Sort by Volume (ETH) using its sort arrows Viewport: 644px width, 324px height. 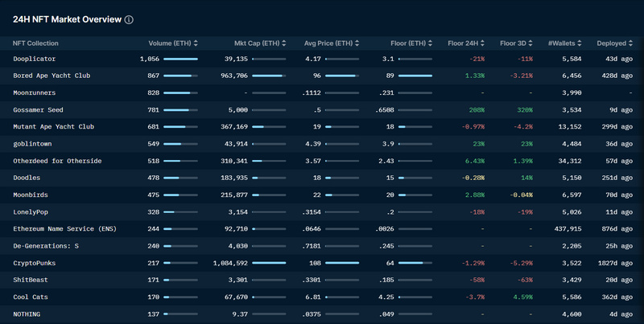196,43
